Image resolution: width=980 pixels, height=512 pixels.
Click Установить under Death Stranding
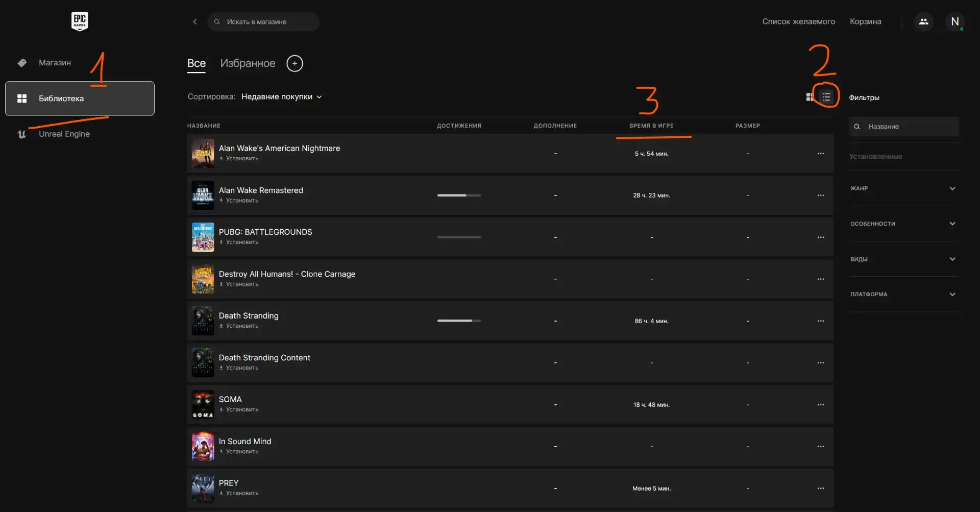click(239, 326)
